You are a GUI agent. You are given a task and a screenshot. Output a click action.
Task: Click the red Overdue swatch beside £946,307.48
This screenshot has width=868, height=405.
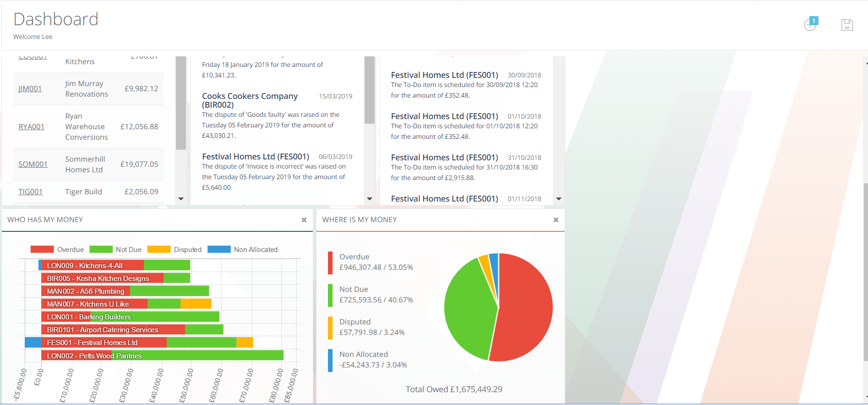(x=330, y=263)
